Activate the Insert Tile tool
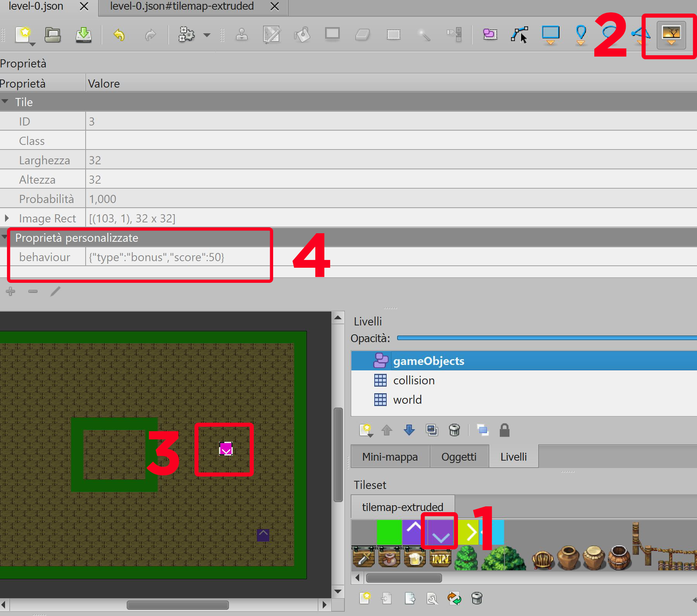 coord(671,35)
